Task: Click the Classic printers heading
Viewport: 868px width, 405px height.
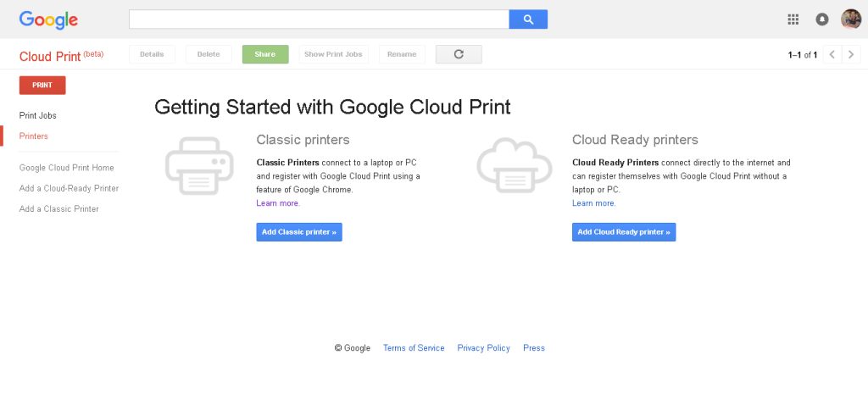Action: point(303,140)
